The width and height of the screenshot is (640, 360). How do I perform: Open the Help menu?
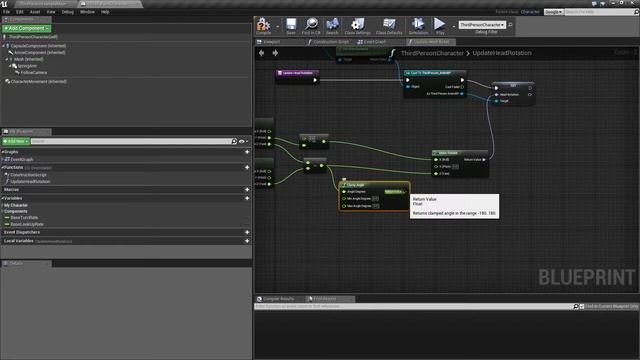[x=105, y=12]
